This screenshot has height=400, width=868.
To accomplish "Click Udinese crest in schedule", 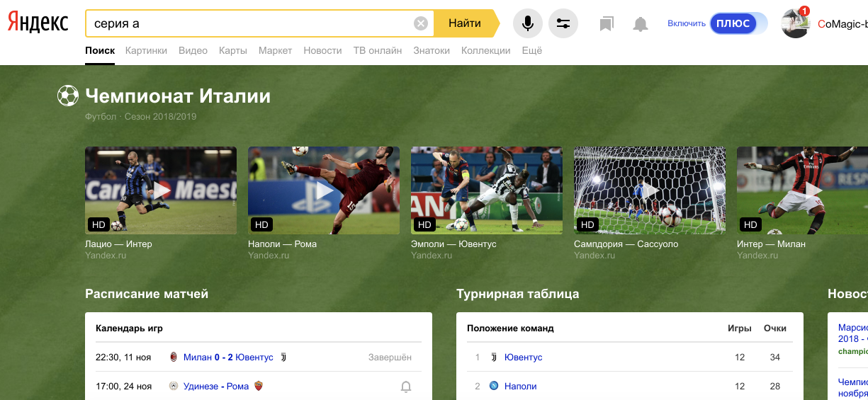I will pos(173,386).
